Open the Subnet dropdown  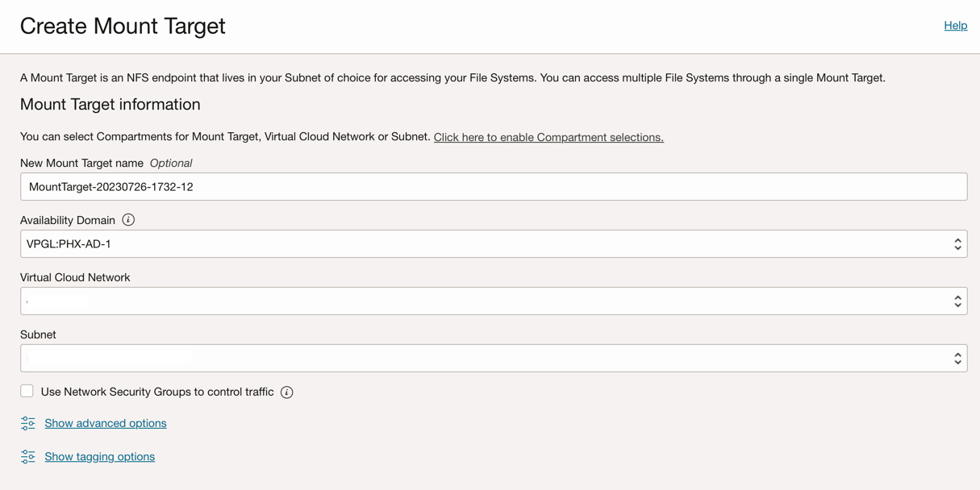click(x=484, y=359)
